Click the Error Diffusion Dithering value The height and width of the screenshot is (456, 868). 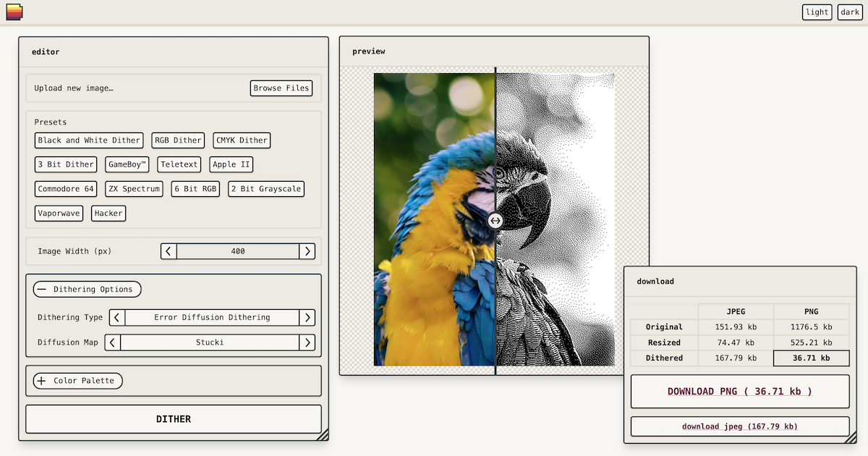(x=212, y=317)
